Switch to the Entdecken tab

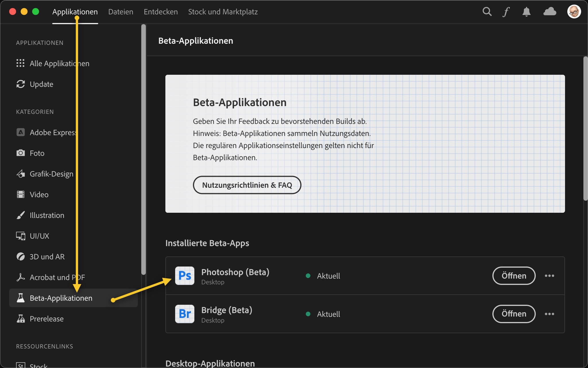(x=160, y=12)
